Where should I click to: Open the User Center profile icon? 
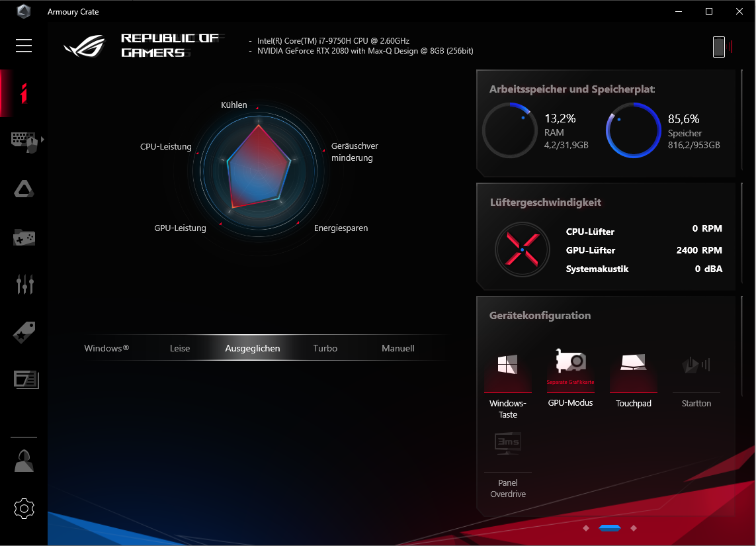tap(24, 461)
